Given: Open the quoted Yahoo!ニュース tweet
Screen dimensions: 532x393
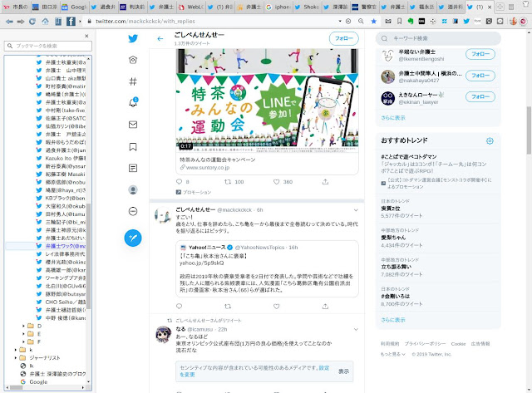Looking at the screenshot, I should point(267,268).
